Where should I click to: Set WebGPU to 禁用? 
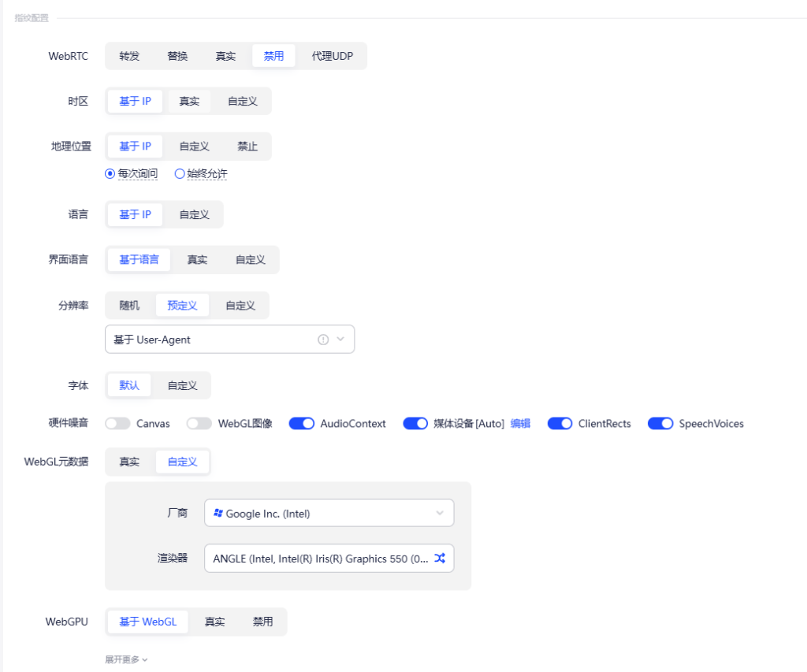(x=262, y=622)
